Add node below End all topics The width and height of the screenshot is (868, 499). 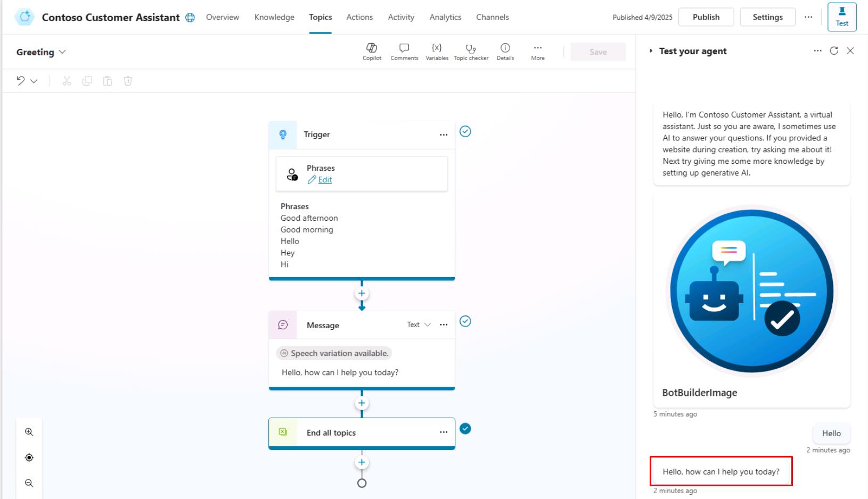tap(362, 462)
